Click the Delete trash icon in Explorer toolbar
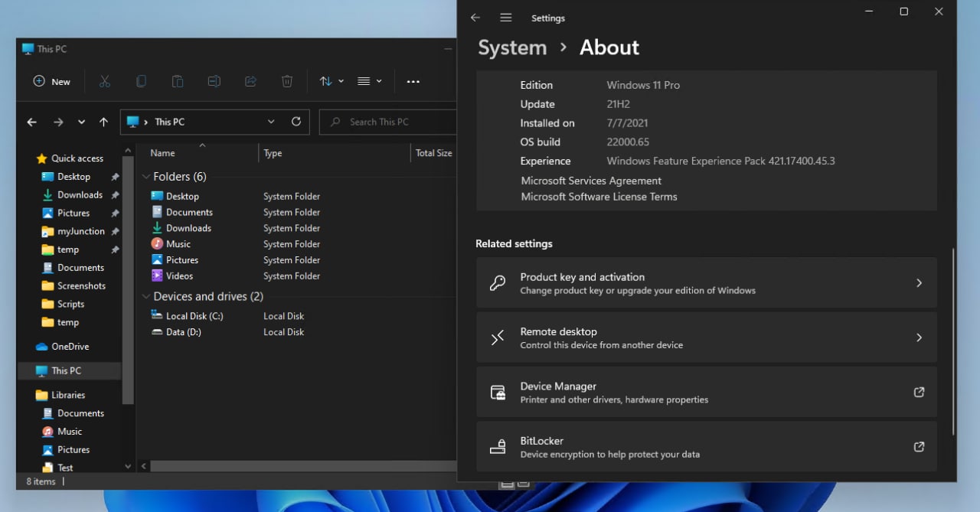This screenshot has height=512, width=980. pyautogui.click(x=287, y=81)
